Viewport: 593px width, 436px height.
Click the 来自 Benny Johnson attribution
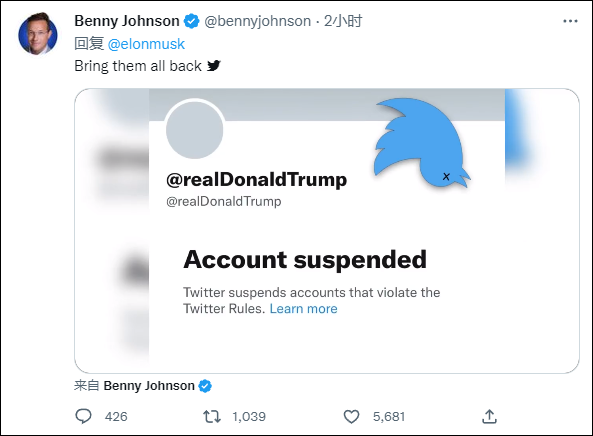(143, 386)
